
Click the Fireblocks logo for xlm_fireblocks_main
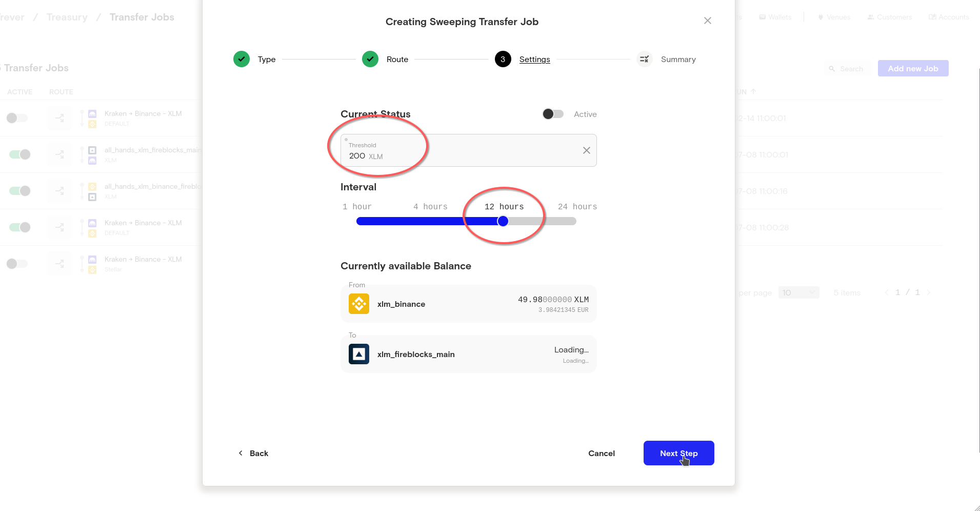(x=359, y=354)
